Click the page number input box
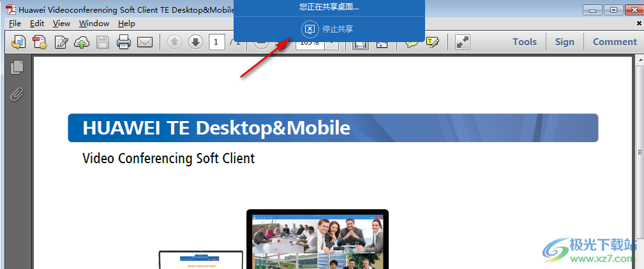 pyautogui.click(x=216, y=42)
